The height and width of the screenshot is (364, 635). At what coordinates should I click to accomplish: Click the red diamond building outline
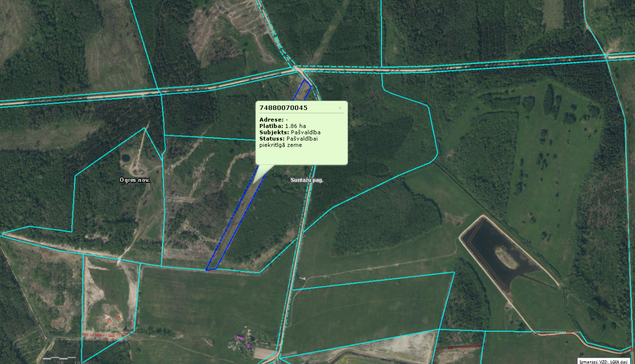(x=109, y=321)
